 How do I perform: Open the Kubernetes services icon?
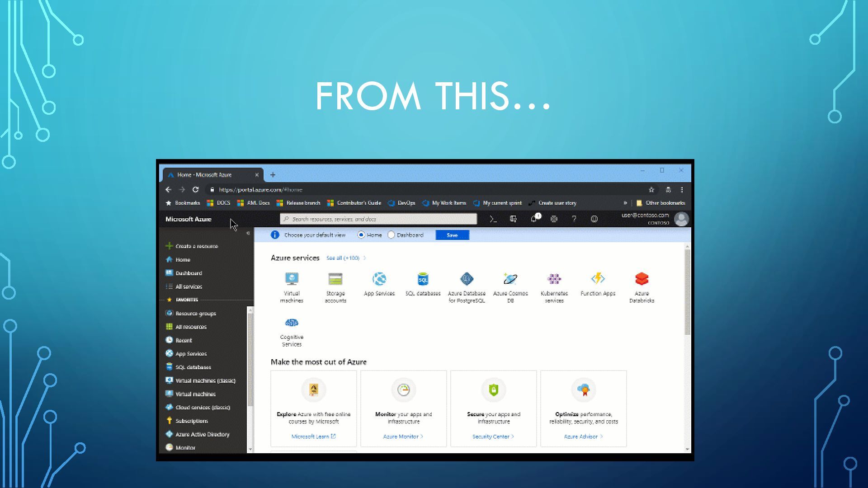pyautogui.click(x=554, y=279)
